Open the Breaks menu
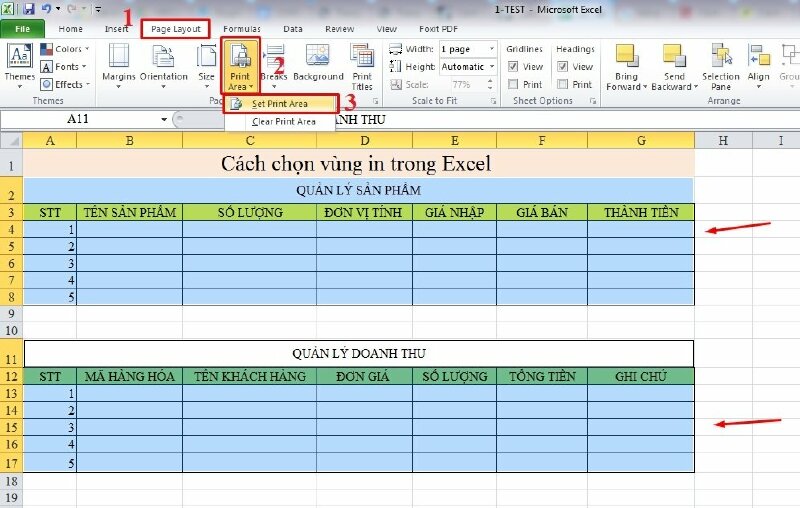800x508 pixels. 274,65
